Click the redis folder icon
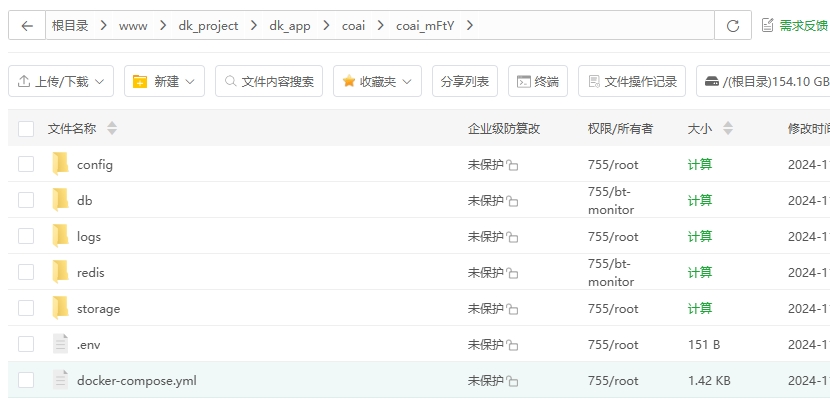This screenshot has height=417, width=830. [x=61, y=272]
